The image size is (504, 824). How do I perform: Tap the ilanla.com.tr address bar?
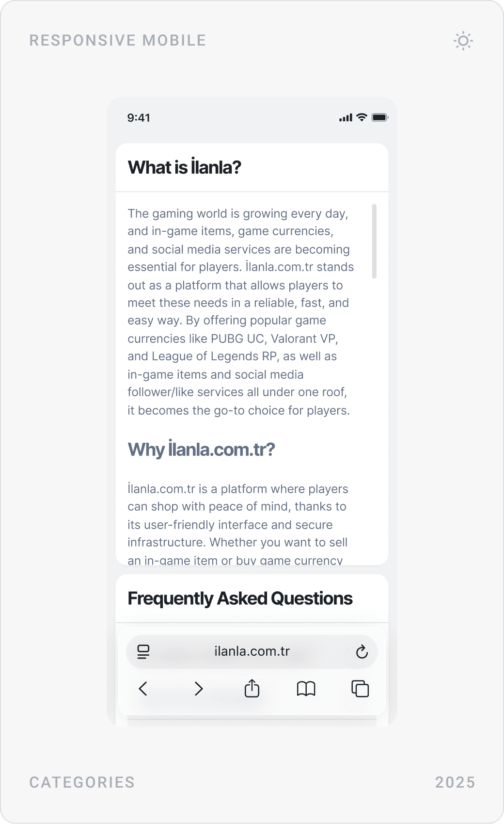(x=252, y=651)
